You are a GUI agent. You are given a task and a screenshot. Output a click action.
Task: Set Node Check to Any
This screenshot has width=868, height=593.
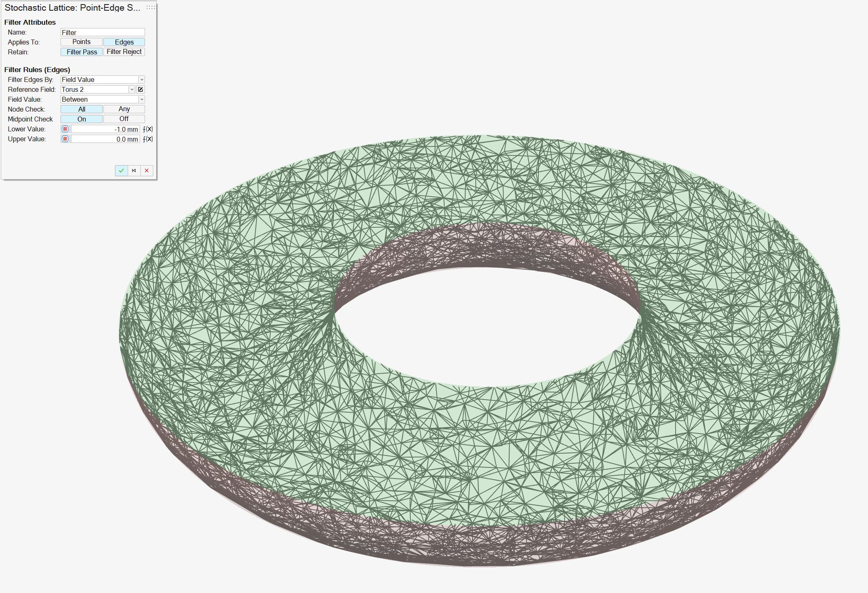tap(124, 109)
